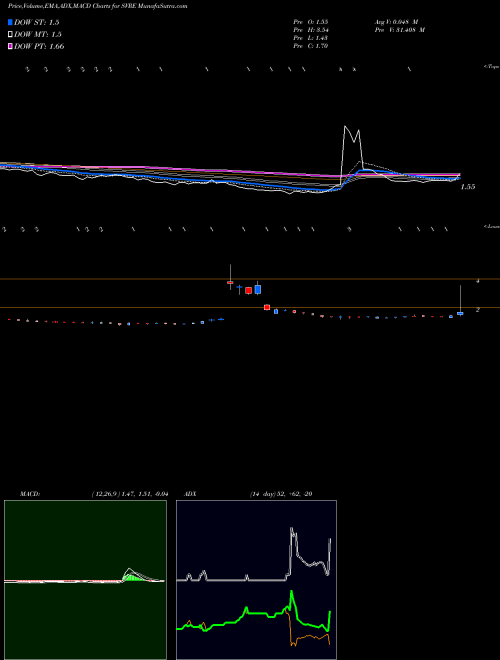The width and height of the screenshot is (500, 660).
Task: Click the chart title mentioning MunafaSutra.com
Action: tap(98, 6)
